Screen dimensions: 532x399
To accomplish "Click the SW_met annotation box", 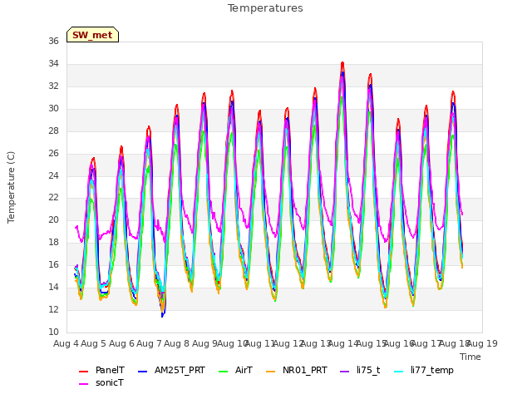I will tap(92, 35).
